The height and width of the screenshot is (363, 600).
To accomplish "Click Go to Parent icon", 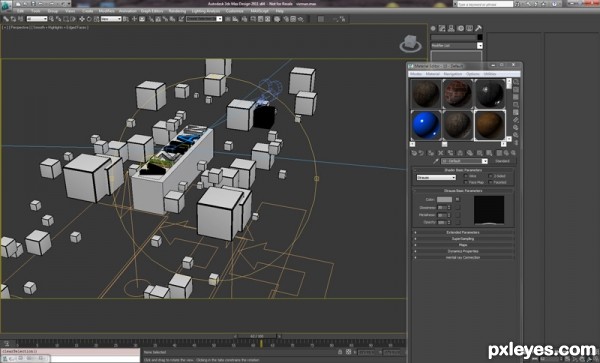I will 506,153.
